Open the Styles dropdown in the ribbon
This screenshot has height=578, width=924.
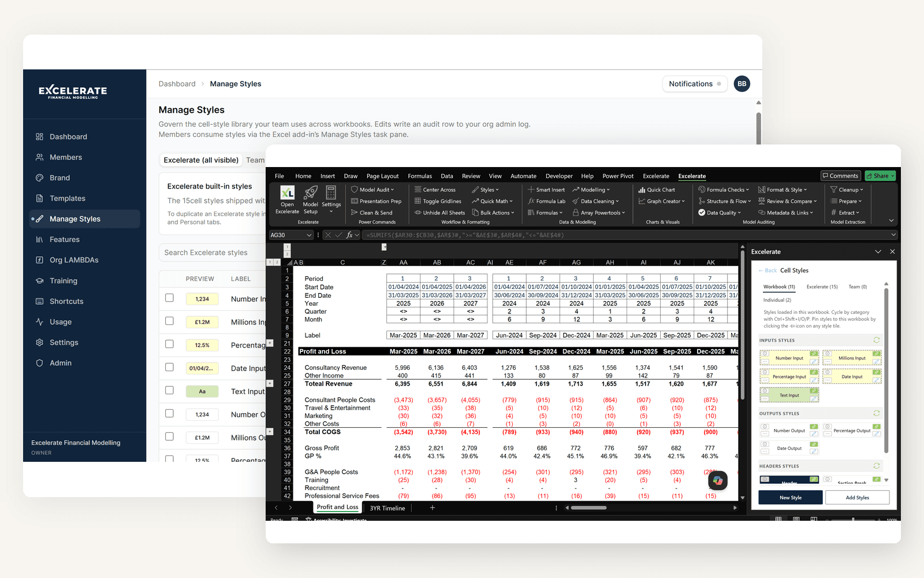(486, 190)
